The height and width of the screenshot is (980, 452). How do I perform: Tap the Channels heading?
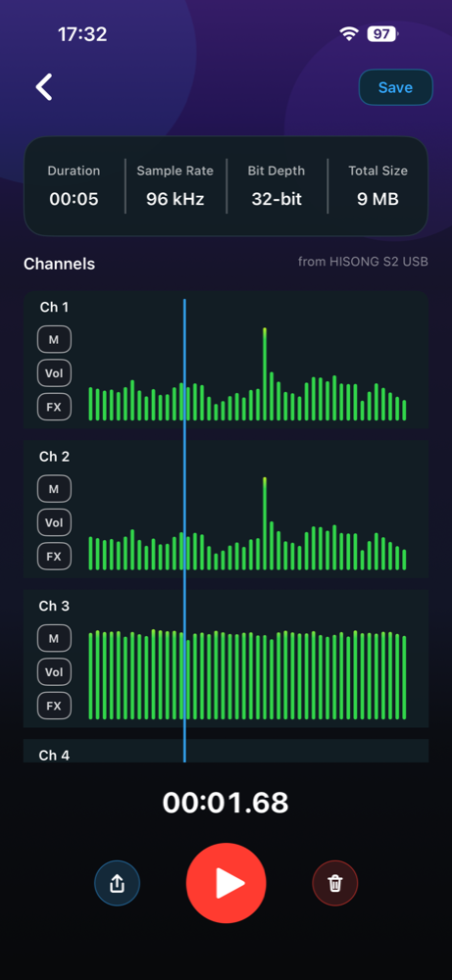pos(60,264)
